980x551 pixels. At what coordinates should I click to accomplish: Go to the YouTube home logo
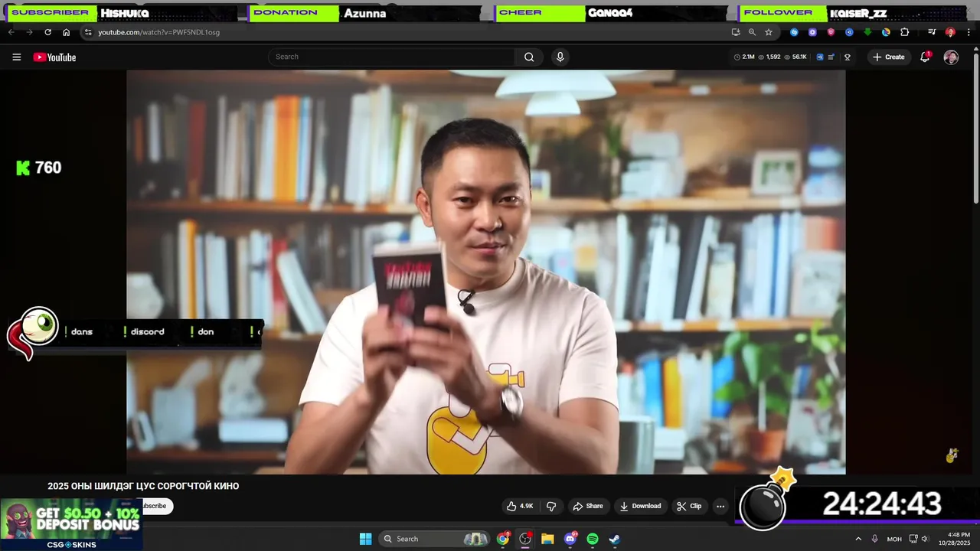coord(54,57)
